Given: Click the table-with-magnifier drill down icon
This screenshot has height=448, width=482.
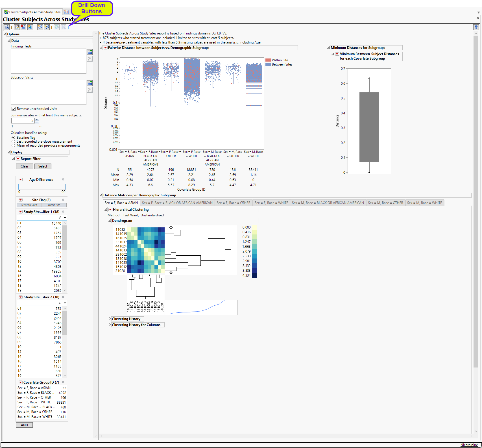Looking at the screenshot, I should (x=17, y=27).
